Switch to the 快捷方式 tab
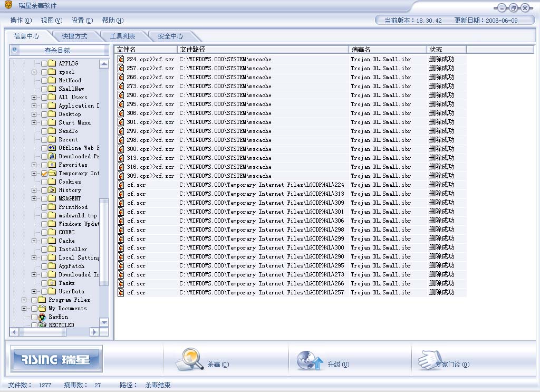This screenshot has height=392, width=540. coord(74,36)
